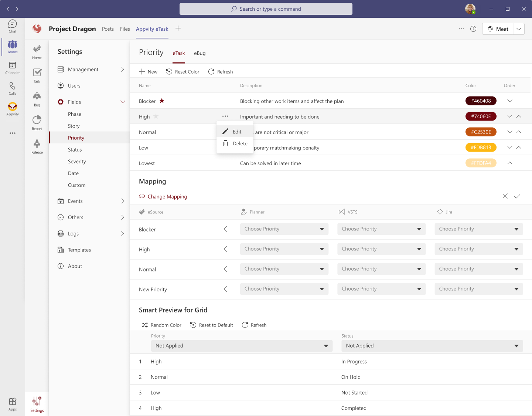Screen dimensions: 532x416
Task: Switch to the eBug tab
Action: pos(199,53)
